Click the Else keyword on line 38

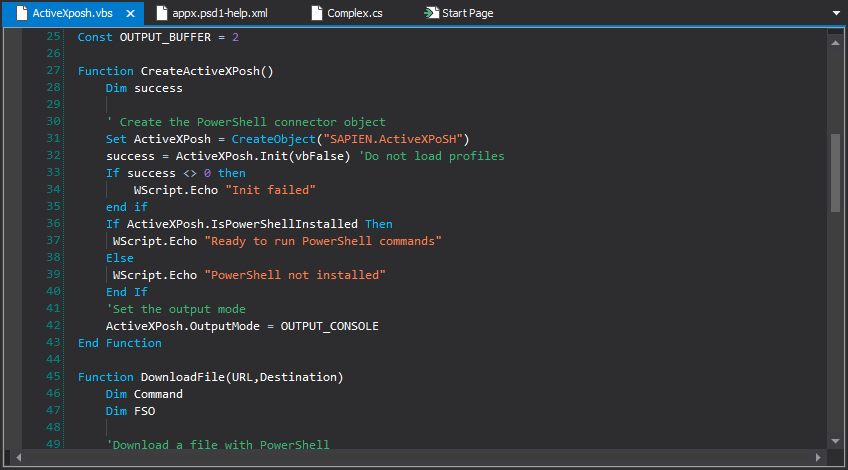coord(120,258)
